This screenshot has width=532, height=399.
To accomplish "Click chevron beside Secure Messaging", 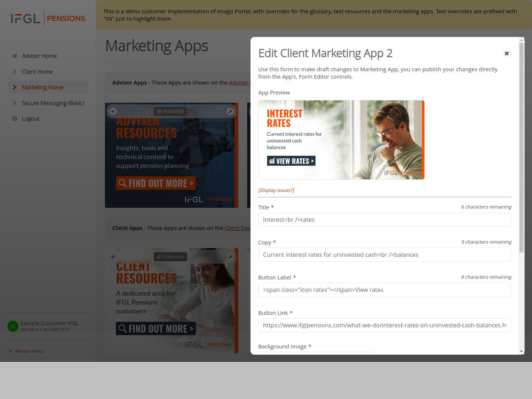I will click(x=14, y=103).
